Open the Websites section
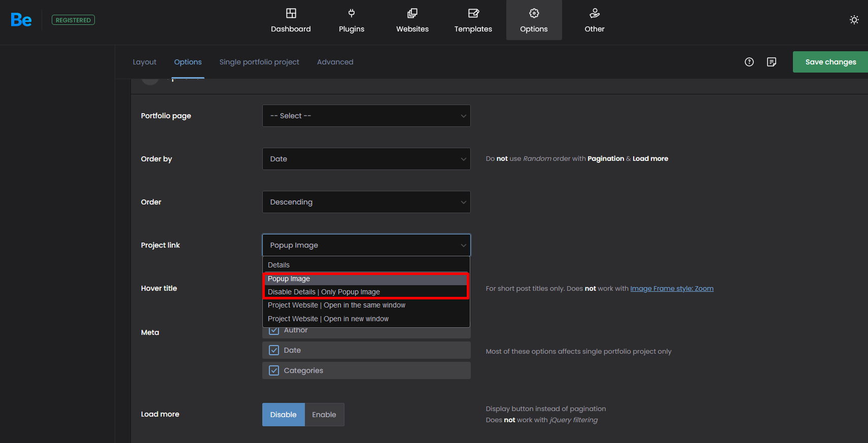Screen dimensions: 868x443 pyautogui.click(x=412, y=20)
